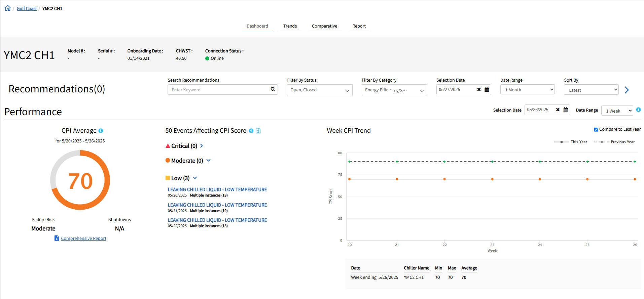Click the red Critical triangle icon
Image resolution: width=644 pixels, height=299 pixels.
168,146
